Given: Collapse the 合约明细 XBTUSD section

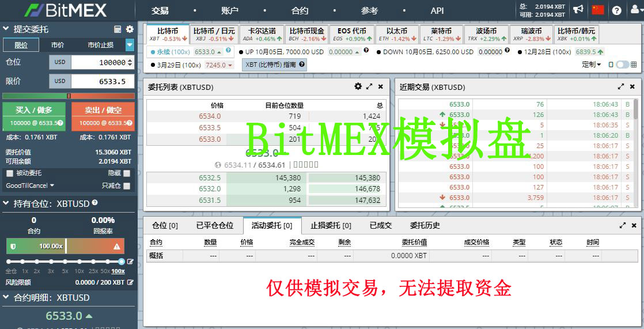Looking at the screenshot, I should [x=6, y=297].
